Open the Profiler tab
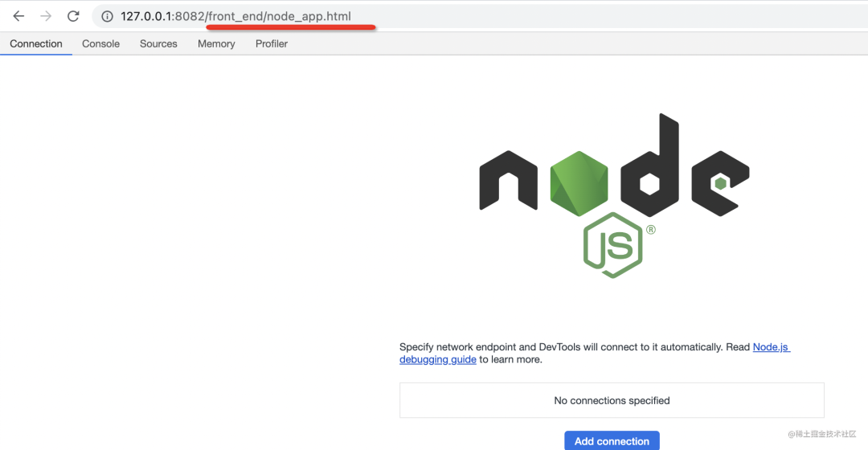 tap(272, 43)
